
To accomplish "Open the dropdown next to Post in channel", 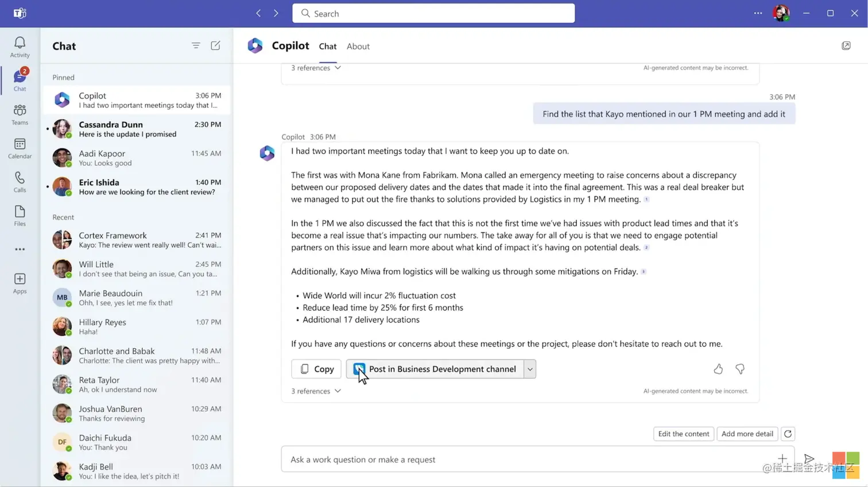I will click(530, 369).
